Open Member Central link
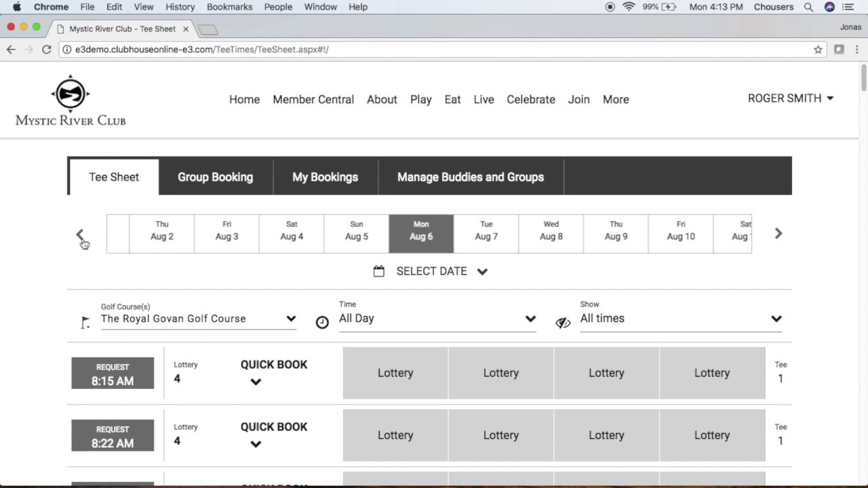This screenshot has height=488, width=868. point(313,99)
